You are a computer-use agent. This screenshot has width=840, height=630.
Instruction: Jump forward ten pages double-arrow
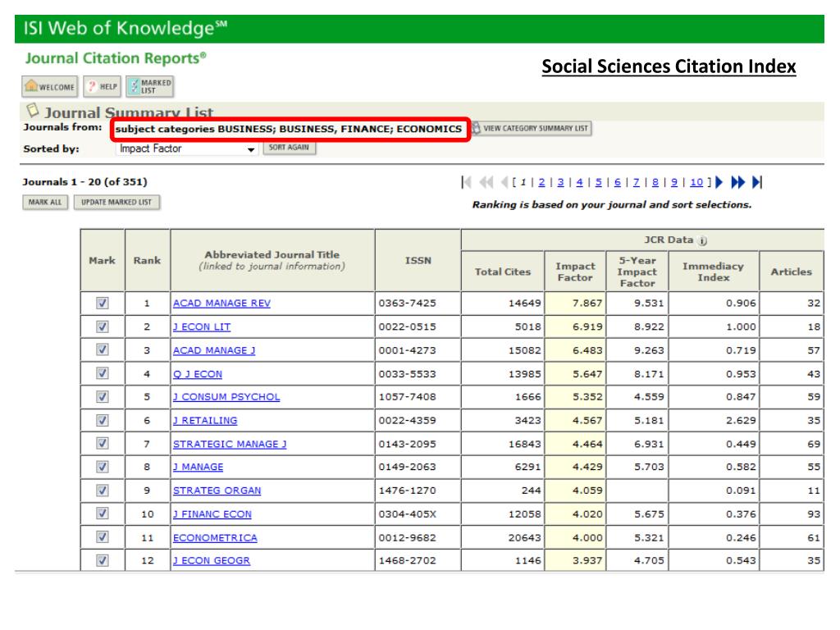click(737, 183)
